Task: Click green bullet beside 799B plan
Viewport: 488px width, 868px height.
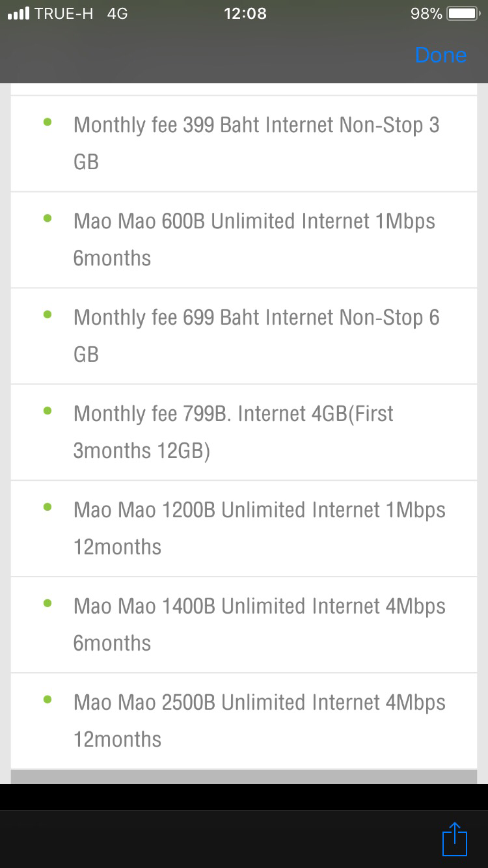Action: 47,411
